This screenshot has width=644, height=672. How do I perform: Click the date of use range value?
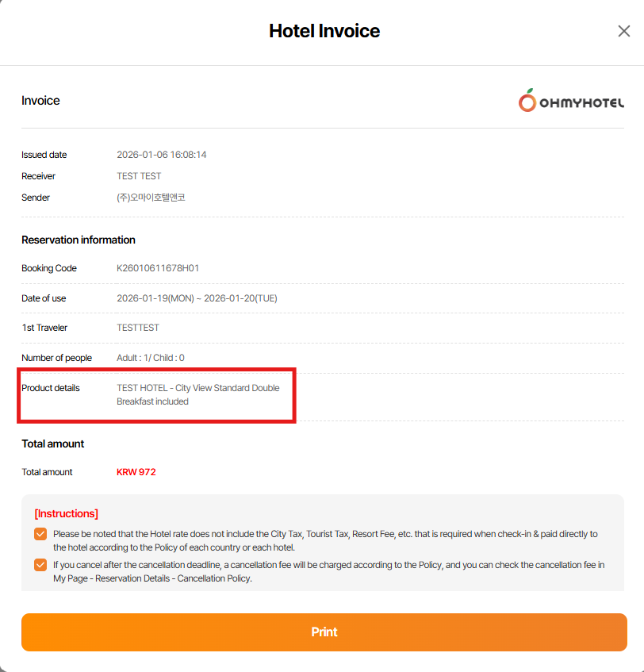[197, 298]
